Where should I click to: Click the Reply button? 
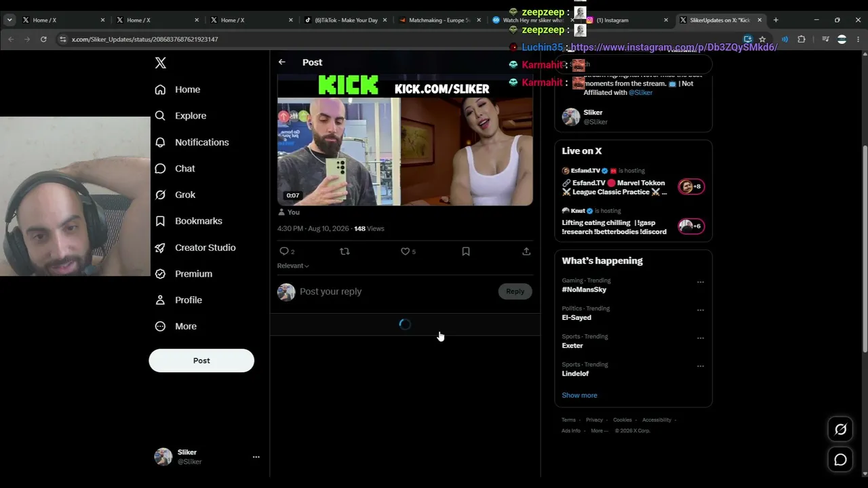pos(515,291)
